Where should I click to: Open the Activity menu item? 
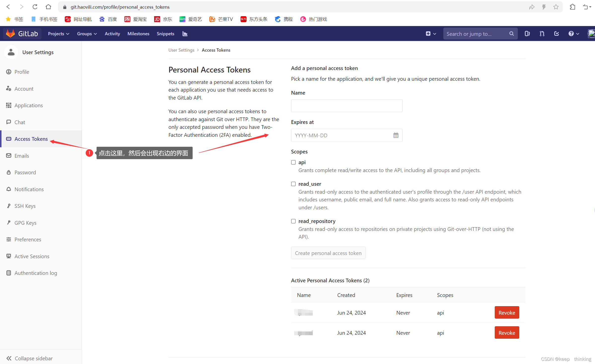pos(112,34)
